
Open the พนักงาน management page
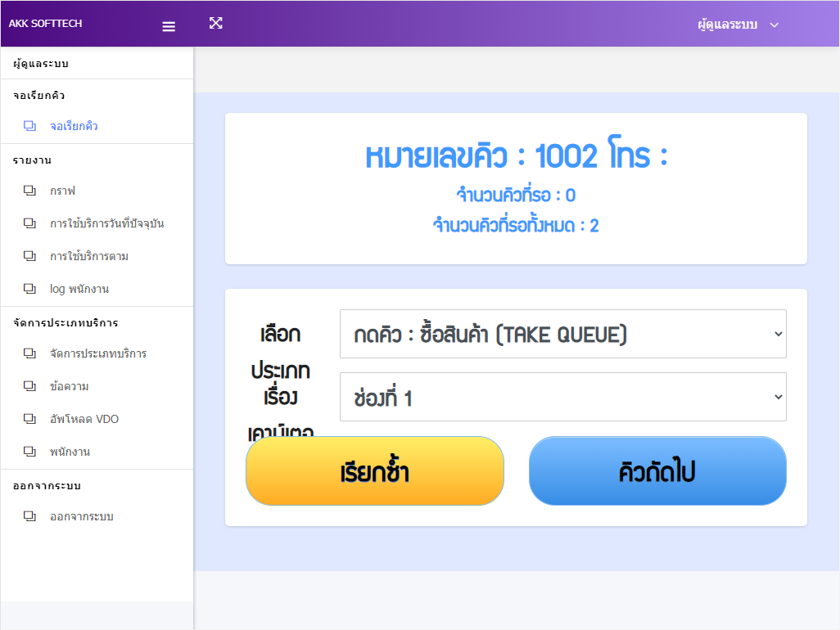tap(70, 452)
